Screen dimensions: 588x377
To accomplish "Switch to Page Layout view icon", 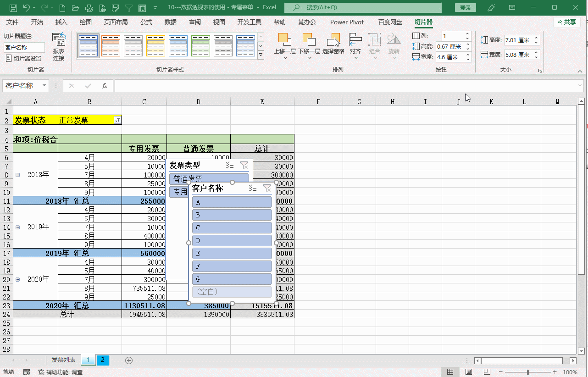I will tap(469, 372).
